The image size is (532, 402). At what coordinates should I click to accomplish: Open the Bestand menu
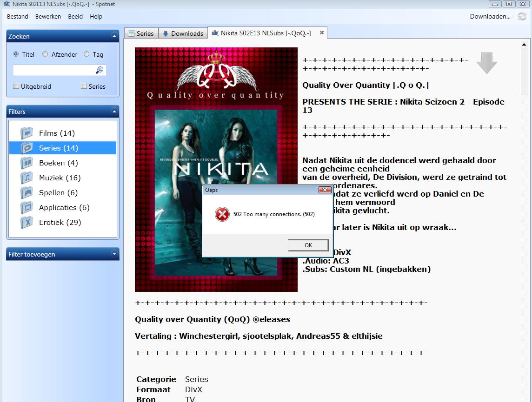[x=18, y=16]
